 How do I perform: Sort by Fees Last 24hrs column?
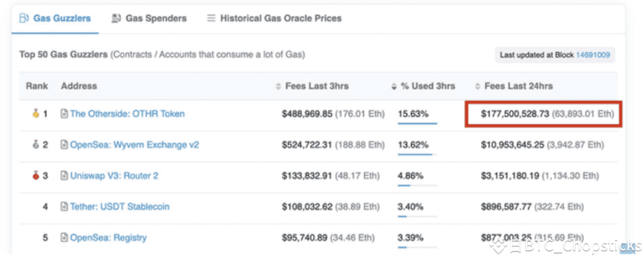pyautogui.click(x=513, y=86)
